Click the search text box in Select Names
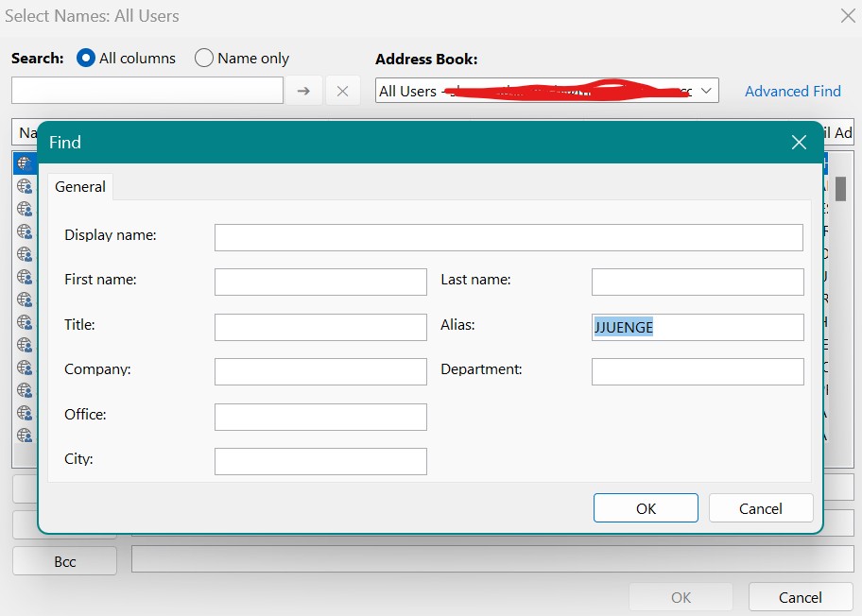The height and width of the screenshot is (616, 862). tap(147, 90)
